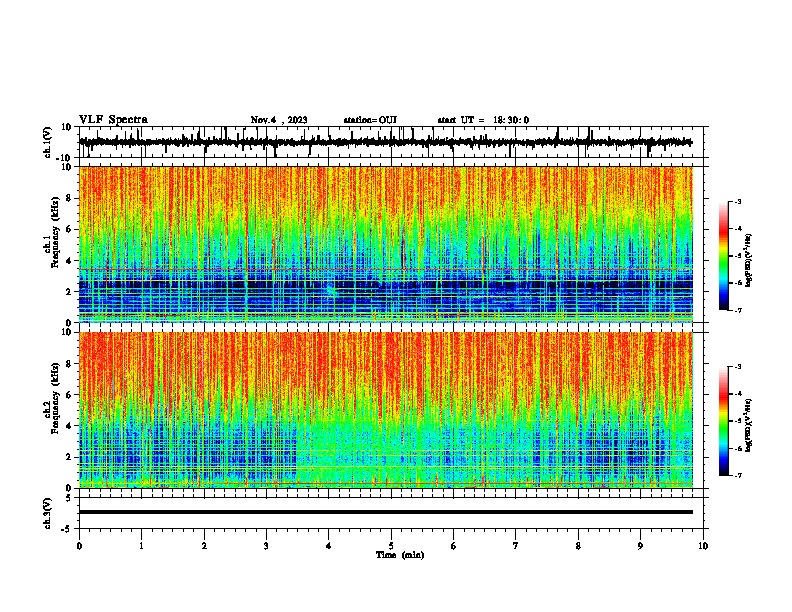Click the ch.2 spectrogram colorbar

pyautogui.click(x=723, y=421)
